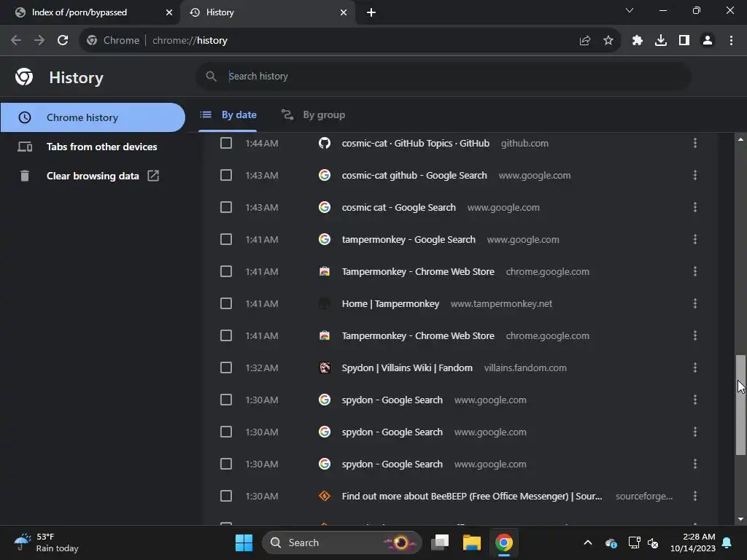Screen dimensions: 747x560
Task: Check the Home | Tampermonkey entry checkbox
Action: [226, 303]
